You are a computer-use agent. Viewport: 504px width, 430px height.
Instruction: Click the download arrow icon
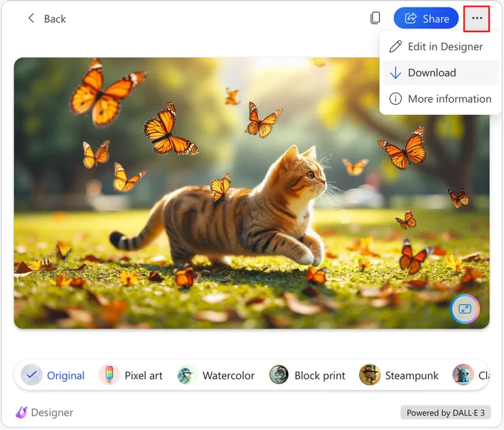coord(395,73)
